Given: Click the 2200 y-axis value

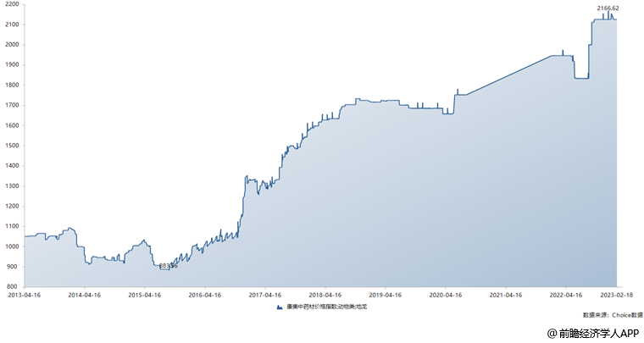Looking at the screenshot, I should (13, 4).
